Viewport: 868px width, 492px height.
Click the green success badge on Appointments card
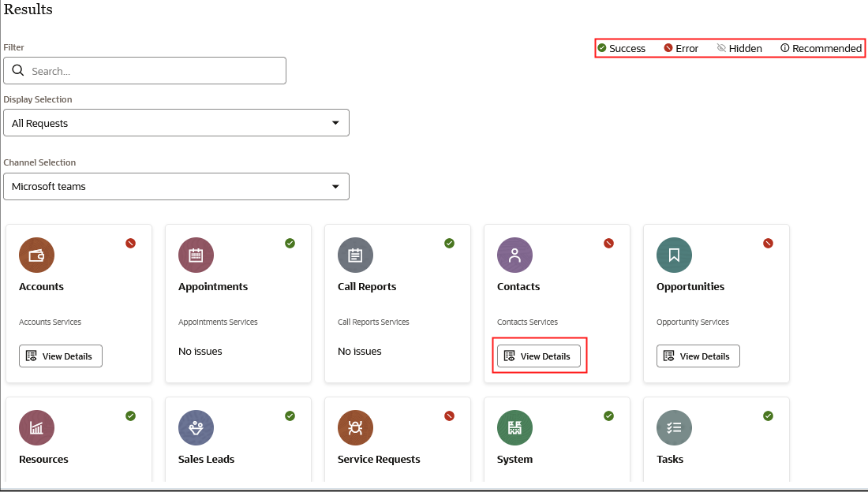pos(290,243)
